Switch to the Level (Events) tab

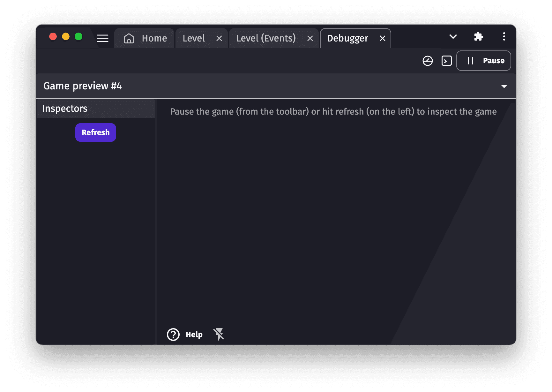(x=266, y=38)
